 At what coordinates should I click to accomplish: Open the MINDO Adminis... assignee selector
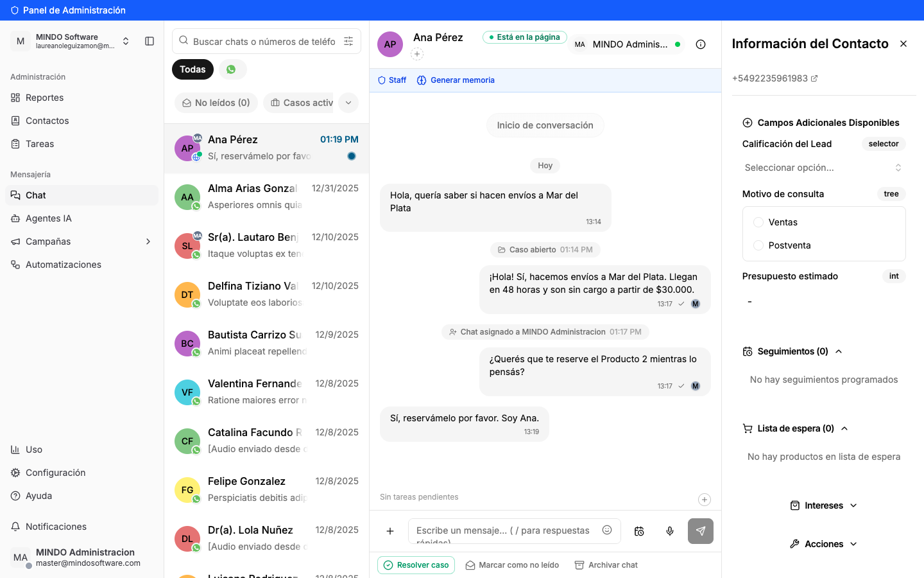pos(628,44)
